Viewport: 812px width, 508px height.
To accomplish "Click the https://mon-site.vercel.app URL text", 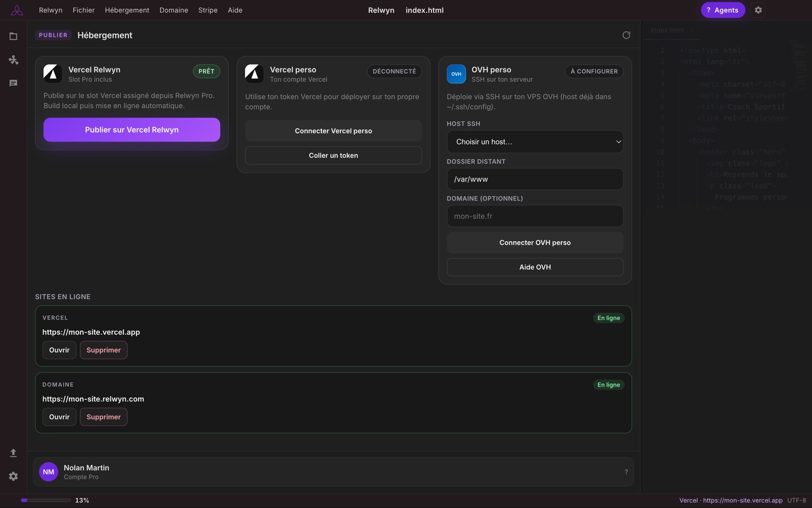I will click(91, 332).
